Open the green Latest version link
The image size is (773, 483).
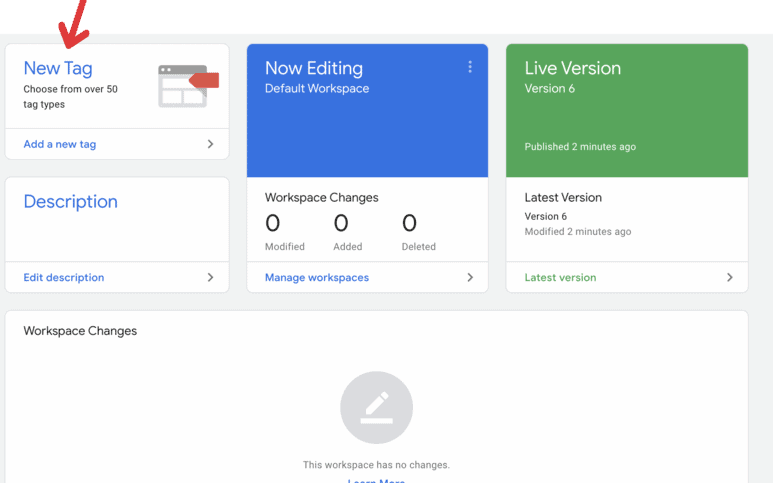pos(560,277)
